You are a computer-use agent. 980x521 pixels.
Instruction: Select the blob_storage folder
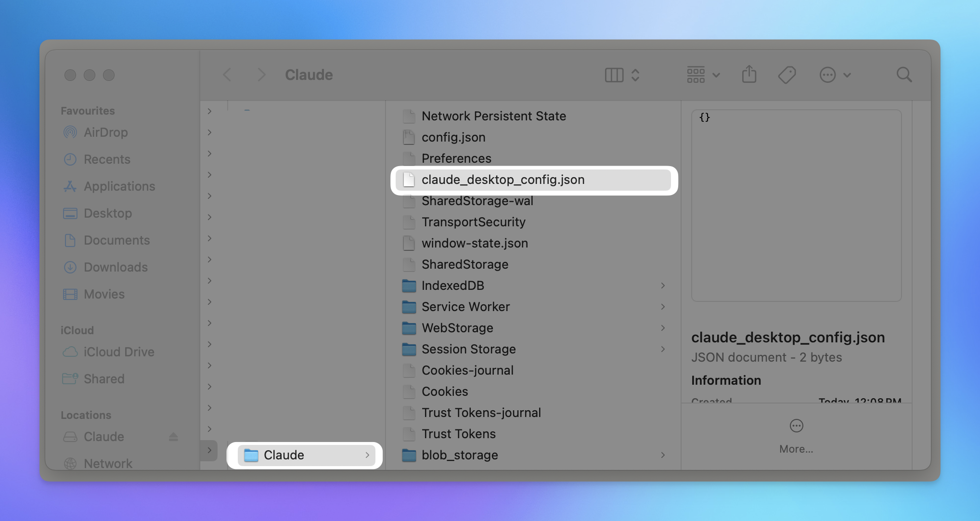coord(533,455)
